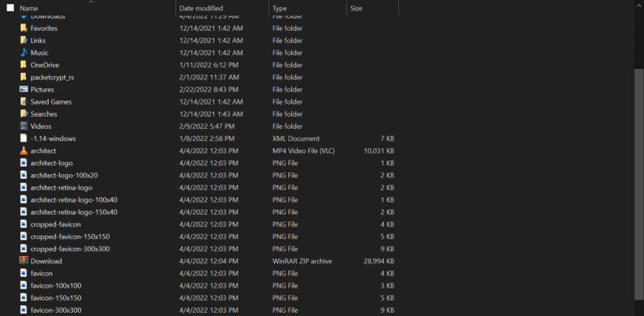The image size is (644, 316).
Task: Select the packetcrypt_rs folder name
Action: point(52,78)
